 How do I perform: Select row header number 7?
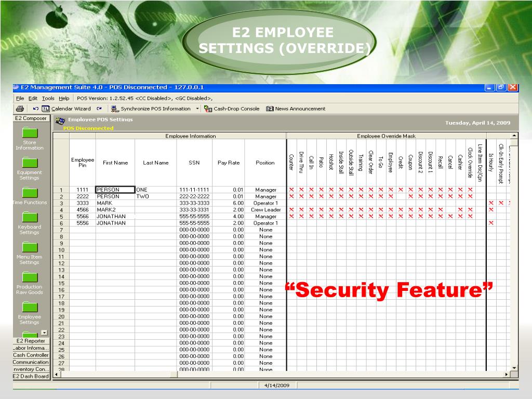(x=61, y=230)
